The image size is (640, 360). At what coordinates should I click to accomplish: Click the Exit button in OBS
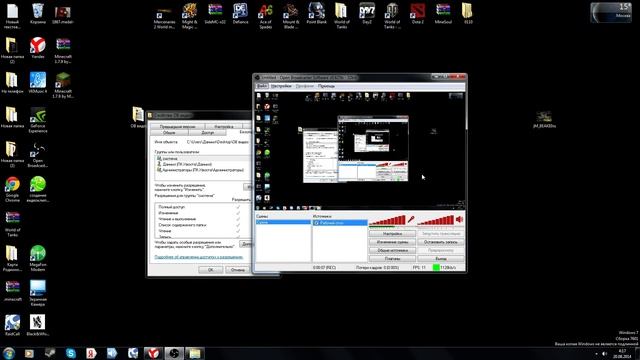tap(440, 259)
